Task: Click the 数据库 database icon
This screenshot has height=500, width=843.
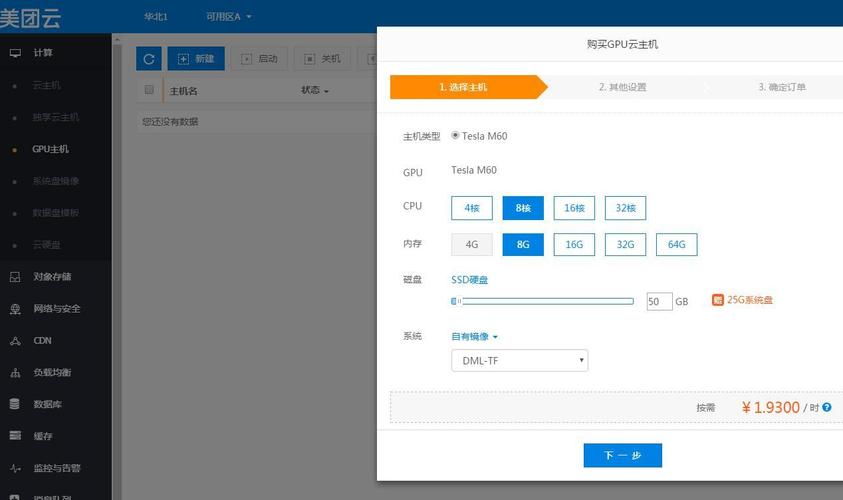Action: [15, 404]
